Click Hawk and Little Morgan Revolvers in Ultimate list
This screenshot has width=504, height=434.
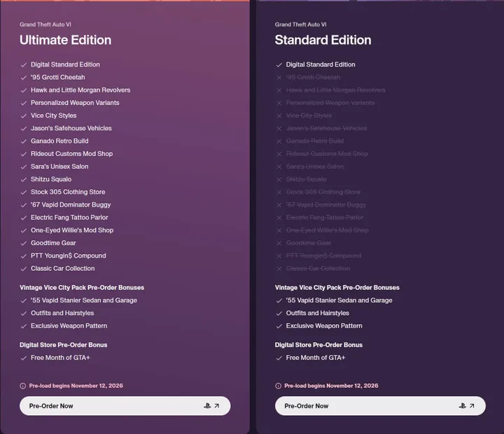[x=80, y=90]
